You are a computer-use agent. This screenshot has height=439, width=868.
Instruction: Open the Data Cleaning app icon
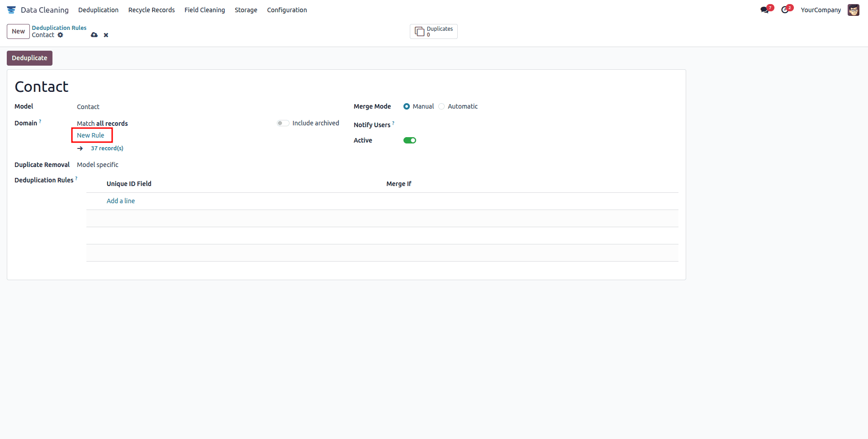[x=11, y=10]
